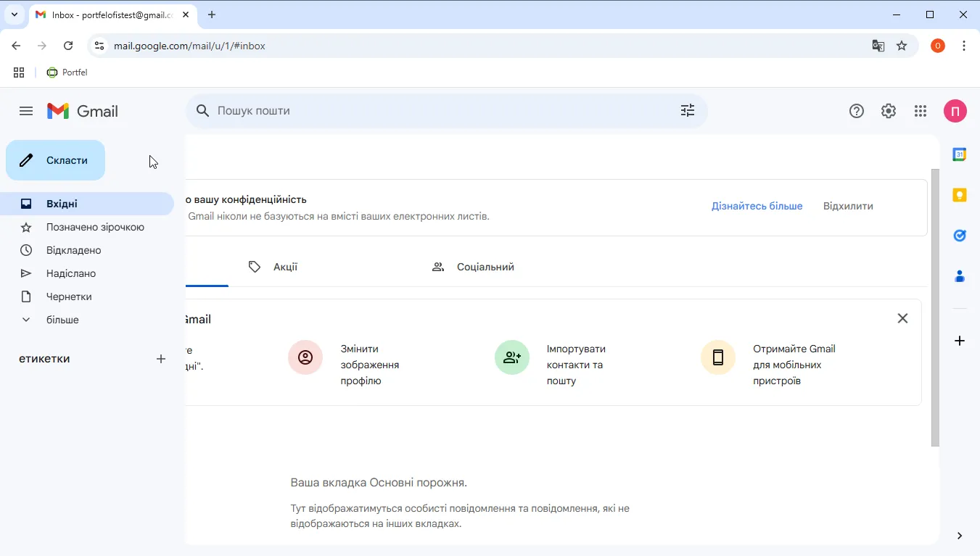Open the support question mark icon
980x556 pixels.
857,111
